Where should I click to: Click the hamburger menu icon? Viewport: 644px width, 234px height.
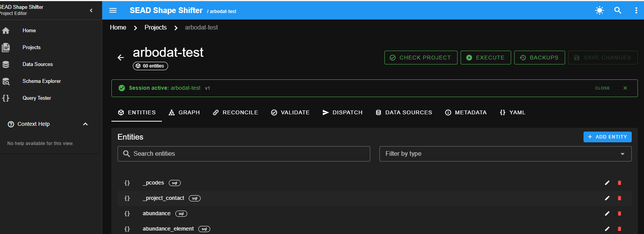113,10
